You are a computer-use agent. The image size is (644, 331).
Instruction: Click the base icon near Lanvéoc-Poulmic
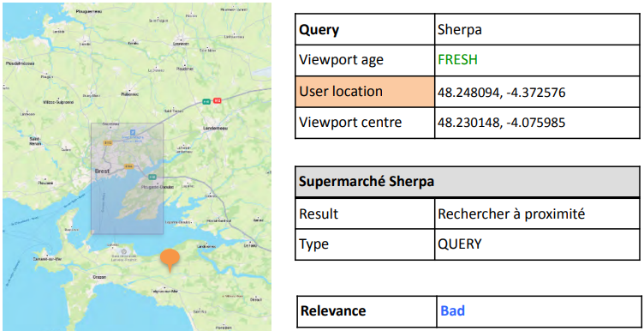pyautogui.click(x=123, y=251)
